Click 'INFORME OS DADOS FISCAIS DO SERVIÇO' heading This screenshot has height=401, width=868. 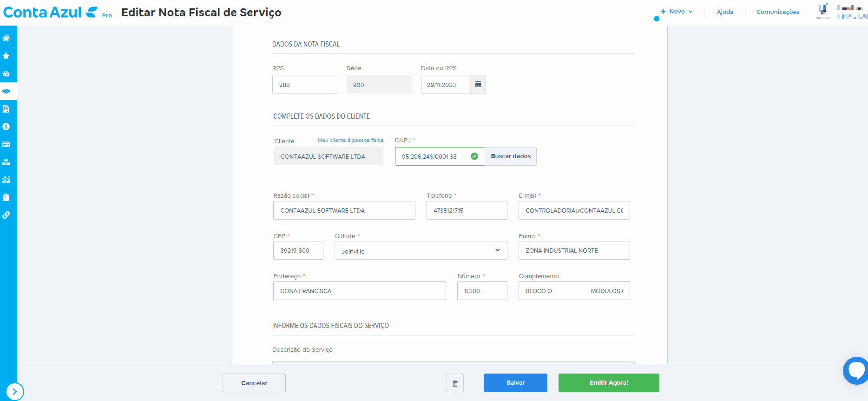330,326
